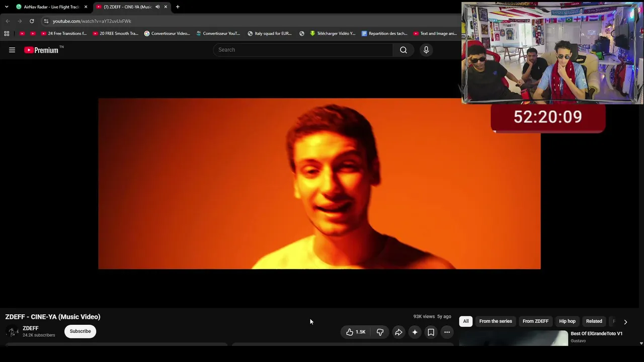The width and height of the screenshot is (644, 362).
Task: Go back to the previous page
Action: pyautogui.click(x=8, y=21)
